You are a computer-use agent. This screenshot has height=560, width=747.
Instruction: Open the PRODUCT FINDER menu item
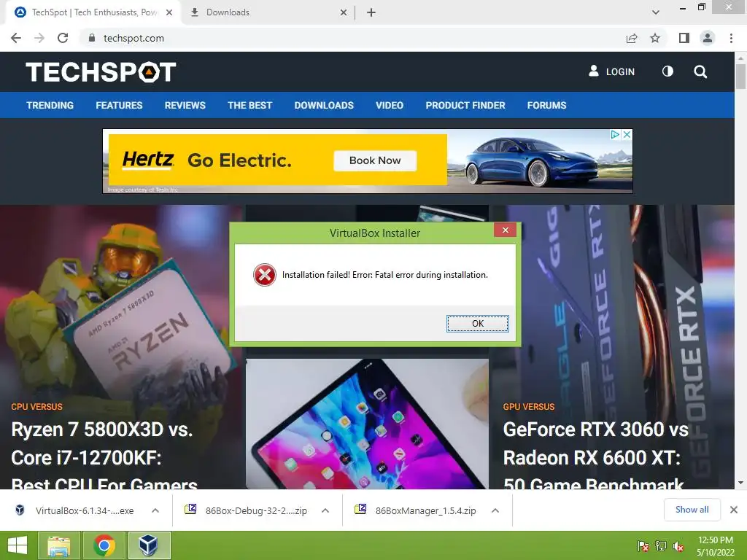[465, 105]
